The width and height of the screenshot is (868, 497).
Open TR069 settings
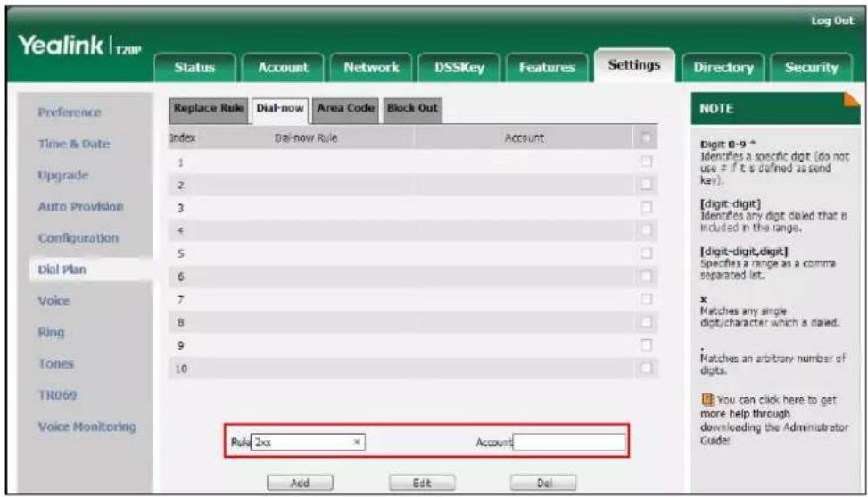[x=57, y=395]
